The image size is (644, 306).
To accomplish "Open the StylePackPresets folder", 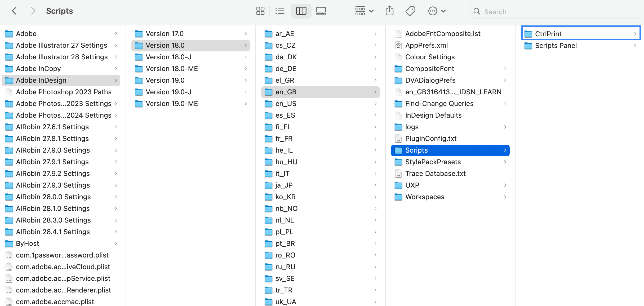I will (450, 162).
